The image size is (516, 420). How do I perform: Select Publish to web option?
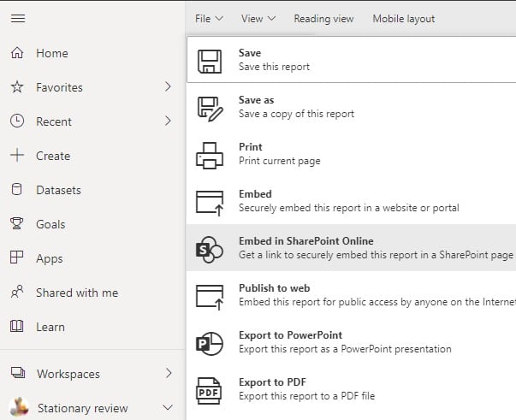coord(351,295)
